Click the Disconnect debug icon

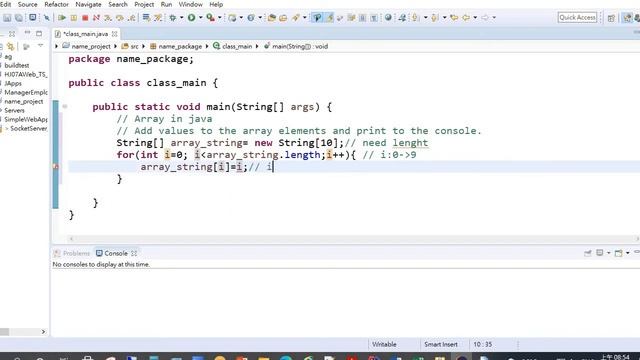[x=96, y=18]
